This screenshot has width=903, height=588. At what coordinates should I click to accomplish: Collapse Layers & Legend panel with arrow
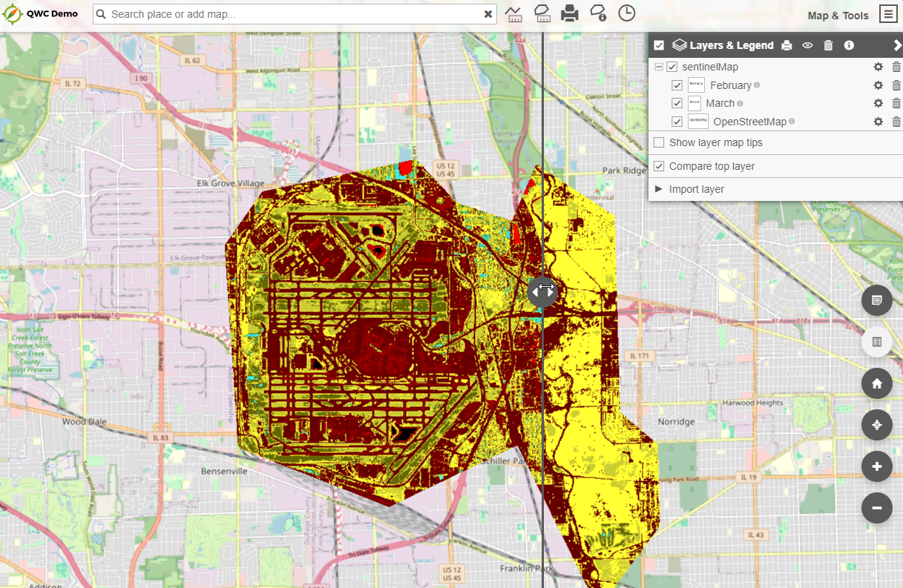click(897, 45)
